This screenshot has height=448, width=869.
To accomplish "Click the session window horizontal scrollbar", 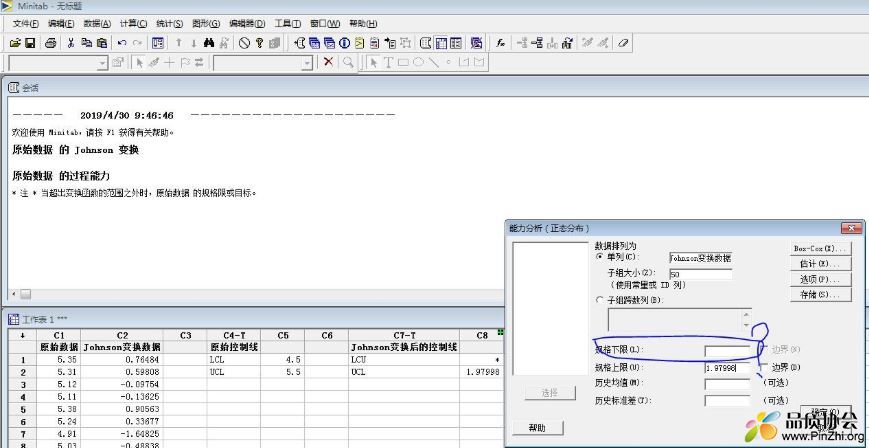I will [x=258, y=294].
